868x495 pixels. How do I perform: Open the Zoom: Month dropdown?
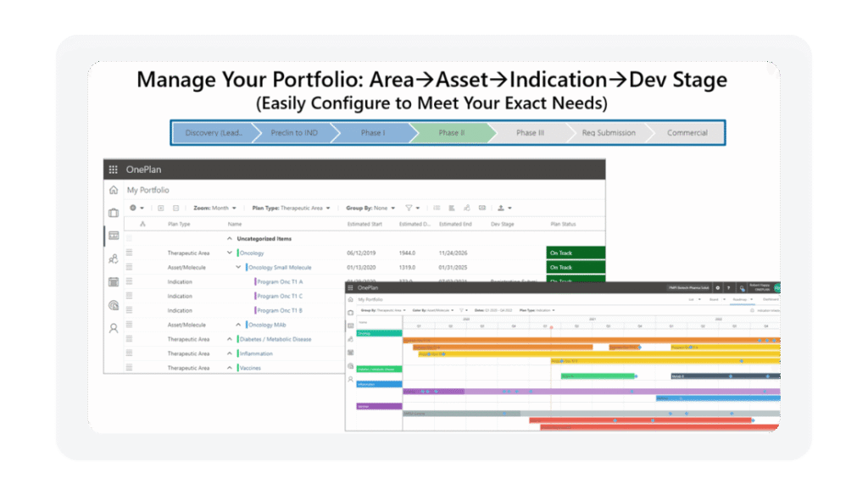[x=214, y=209]
